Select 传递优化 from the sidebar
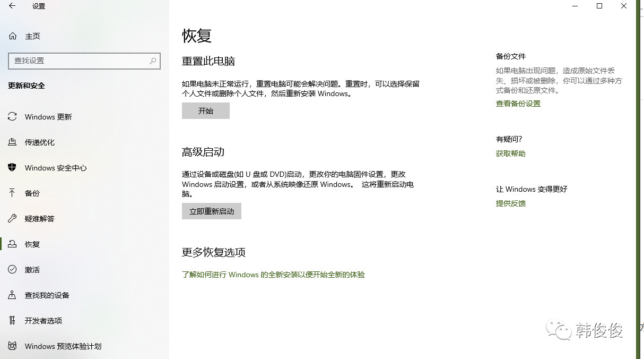644x359 pixels. 41,142
